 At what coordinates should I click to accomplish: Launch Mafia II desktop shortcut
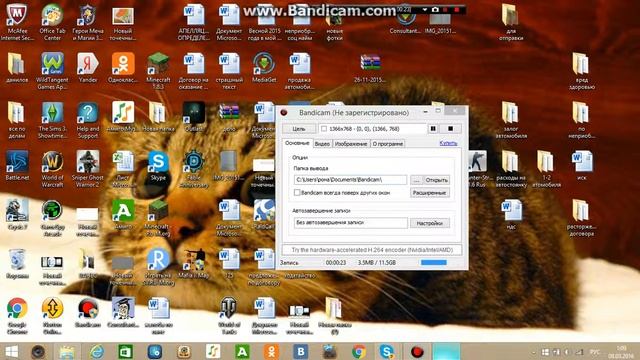[193, 264]
